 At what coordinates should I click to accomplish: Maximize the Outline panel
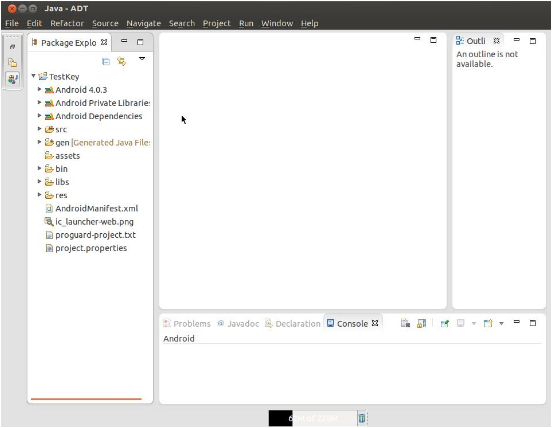click(x=533, y=41)
